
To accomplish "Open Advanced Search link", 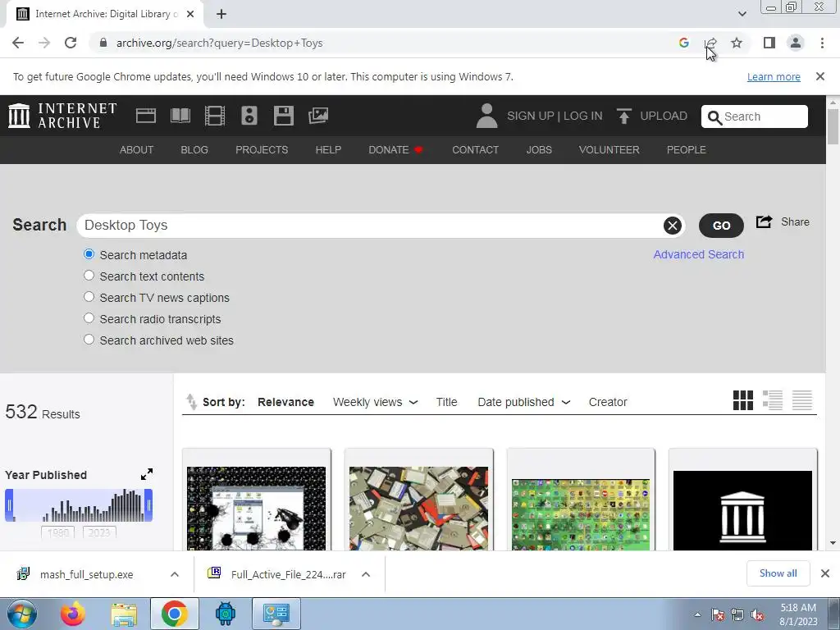I will pyautogui.click(x=699, y=254).
